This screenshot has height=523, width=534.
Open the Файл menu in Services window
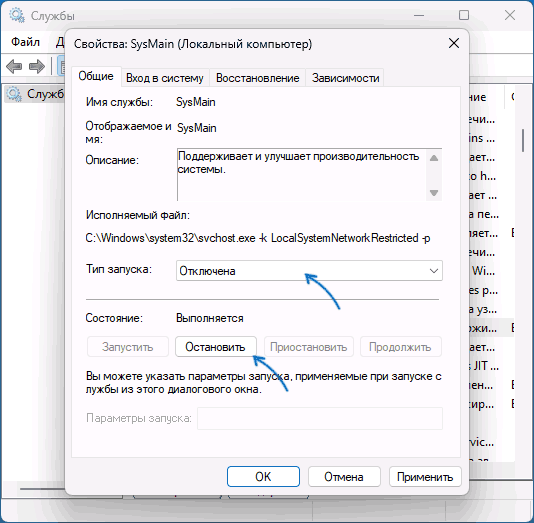(x=26, y=42)
